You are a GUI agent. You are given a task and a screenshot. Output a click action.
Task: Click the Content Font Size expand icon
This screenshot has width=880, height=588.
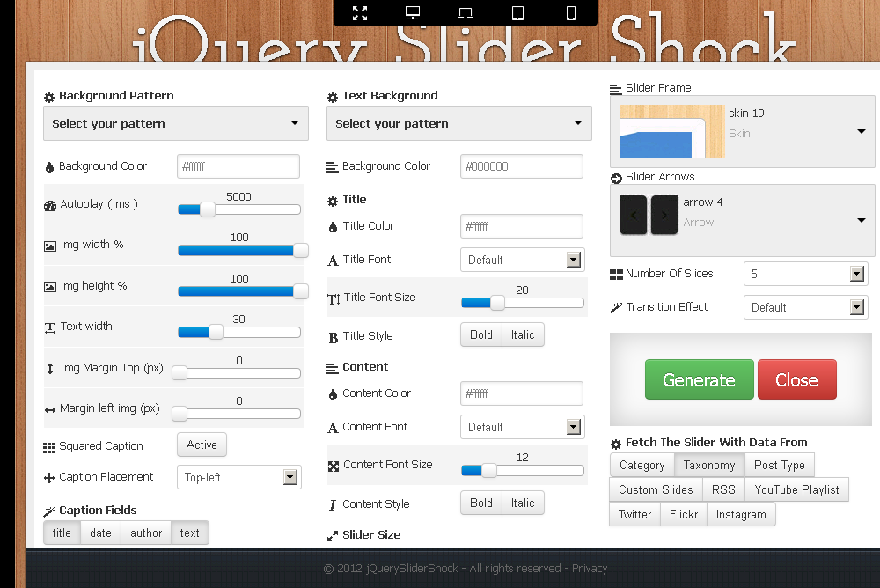pyautogui.click(x=334, y=467)
